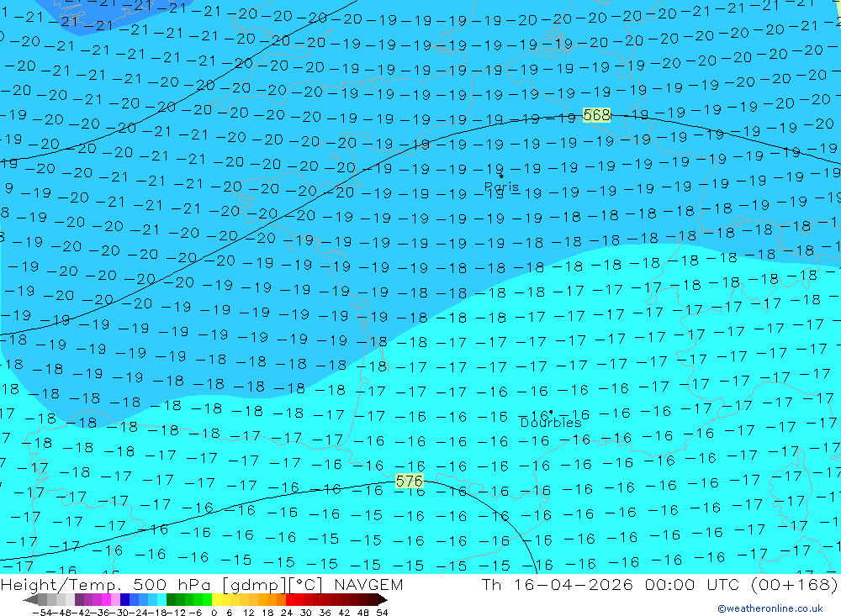Click the dark maroon right arrow end of scale

[382, 600]
